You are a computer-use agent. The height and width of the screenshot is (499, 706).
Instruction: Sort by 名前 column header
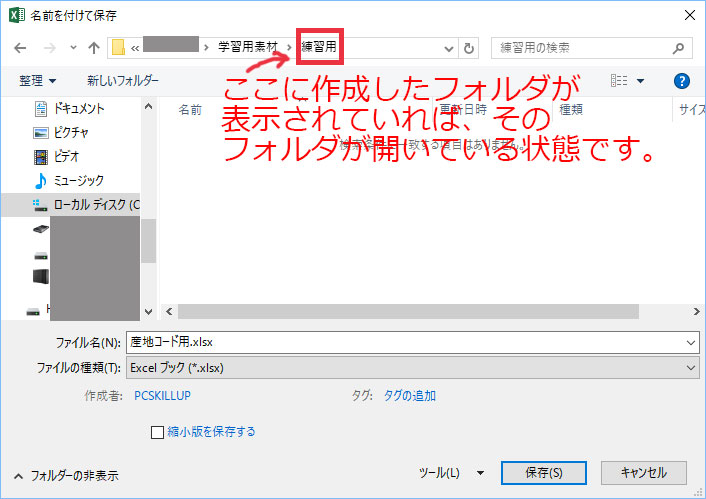click(x=190, y=109)
